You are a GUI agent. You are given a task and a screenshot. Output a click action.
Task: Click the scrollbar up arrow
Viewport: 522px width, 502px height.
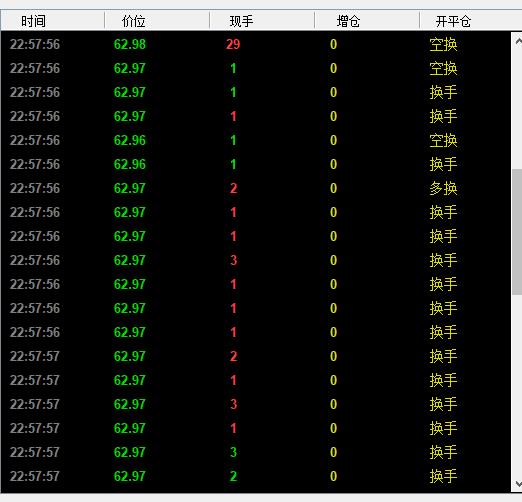tap(517, 41)
